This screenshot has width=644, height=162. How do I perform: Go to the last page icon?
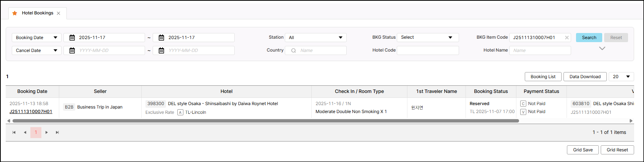point(57,132)
